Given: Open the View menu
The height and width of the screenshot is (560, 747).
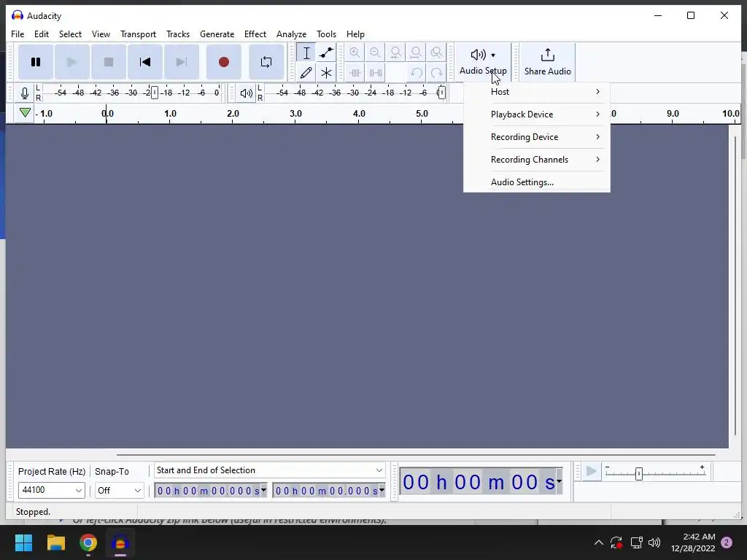Looking at the screenshot, I should pyautogui.click(x=101, y=34).
